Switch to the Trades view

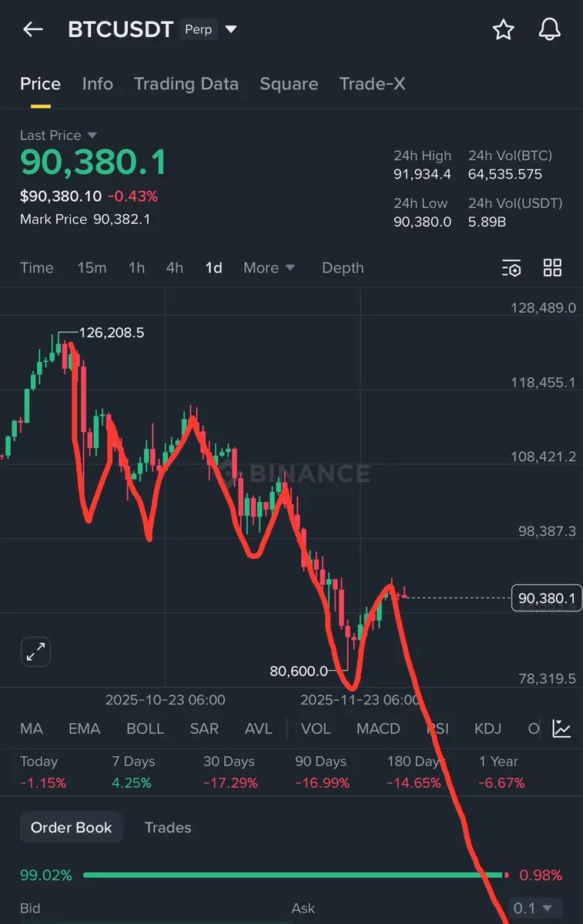(168, 828)
